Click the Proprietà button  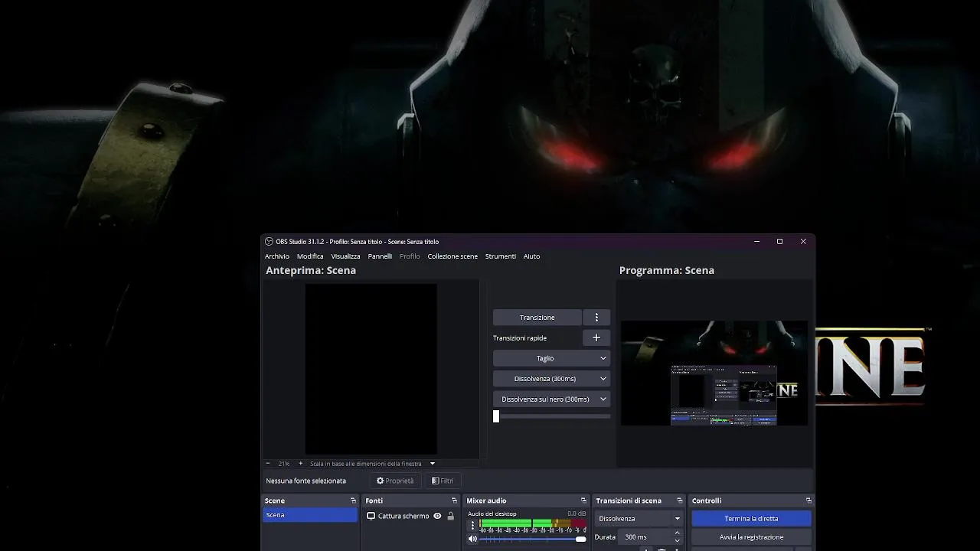tap(394, 481)
